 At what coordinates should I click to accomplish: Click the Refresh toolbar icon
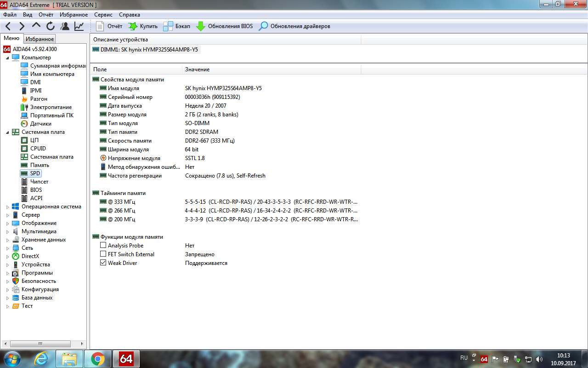[50, 26]
